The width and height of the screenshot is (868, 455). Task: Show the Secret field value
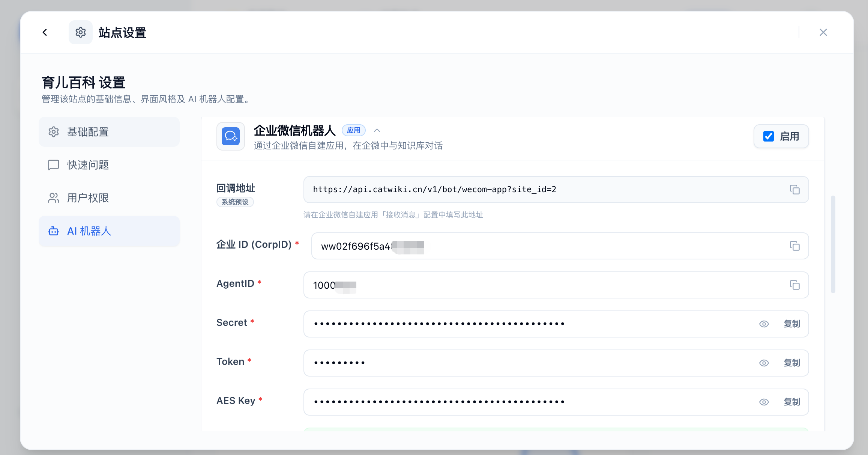[764, 324]
